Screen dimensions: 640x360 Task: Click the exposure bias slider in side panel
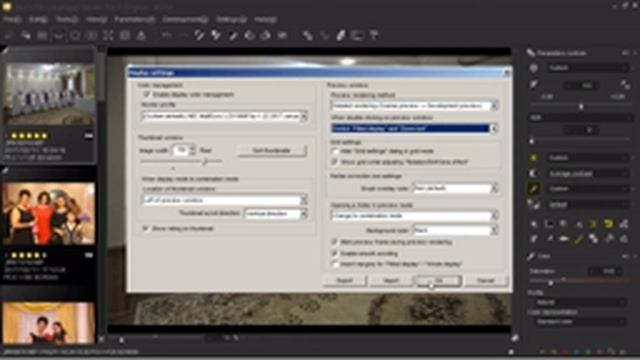(580, 106)
